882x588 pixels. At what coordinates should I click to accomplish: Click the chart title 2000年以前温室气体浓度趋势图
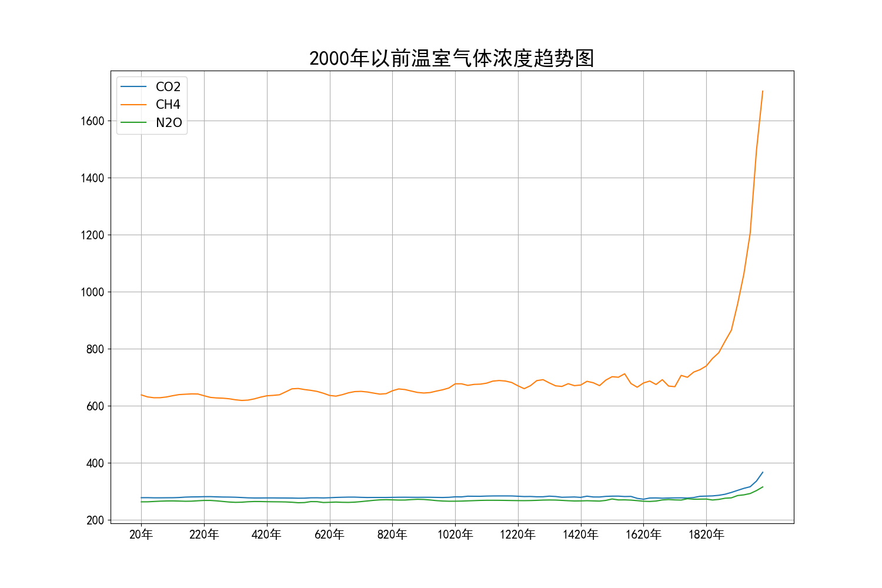tap(452, 58)
